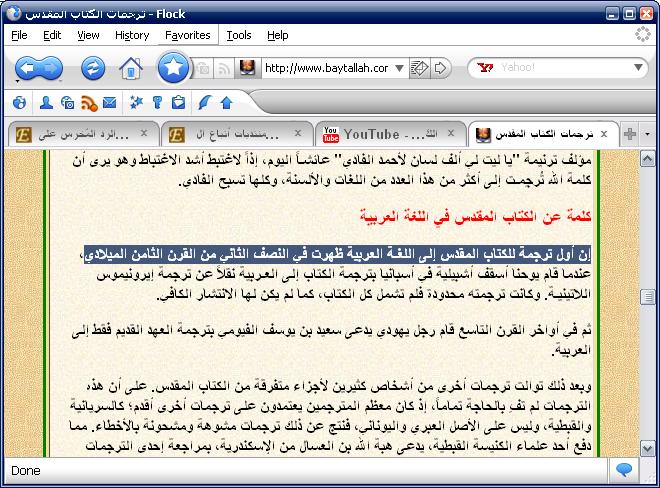Star this page as a favorite
660x488 pixels.
pos(172,68)
